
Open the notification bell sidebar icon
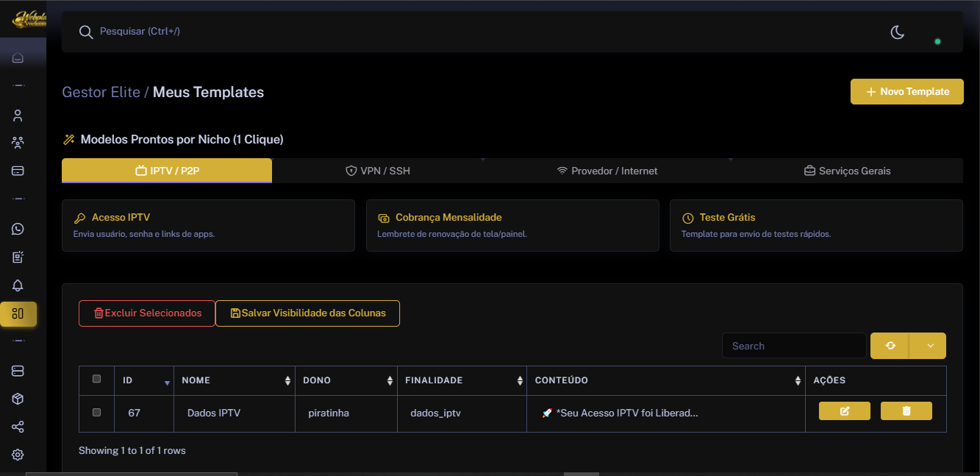coord(18,285)
